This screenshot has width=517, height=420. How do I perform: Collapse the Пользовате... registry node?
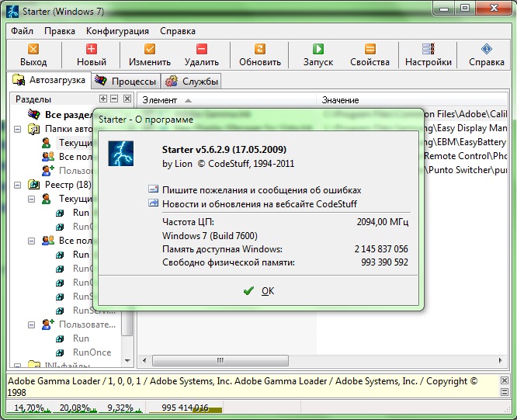click(31, 325)
